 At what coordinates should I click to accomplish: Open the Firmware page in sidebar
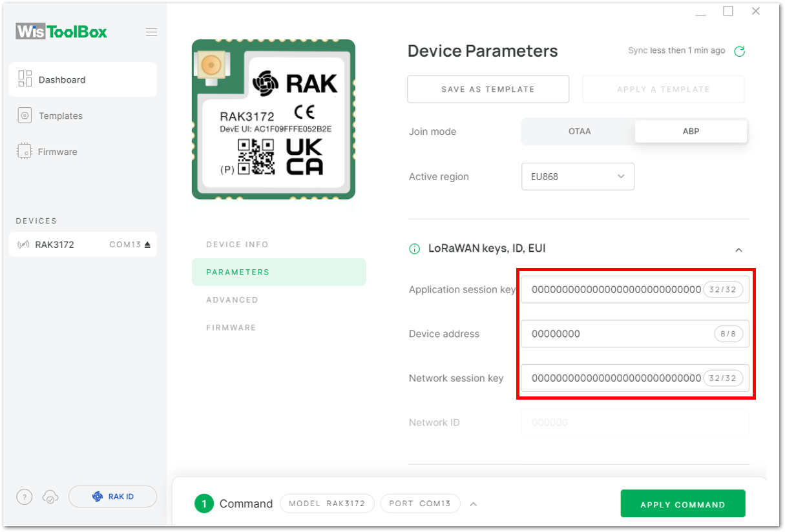(x=83, y=152)
